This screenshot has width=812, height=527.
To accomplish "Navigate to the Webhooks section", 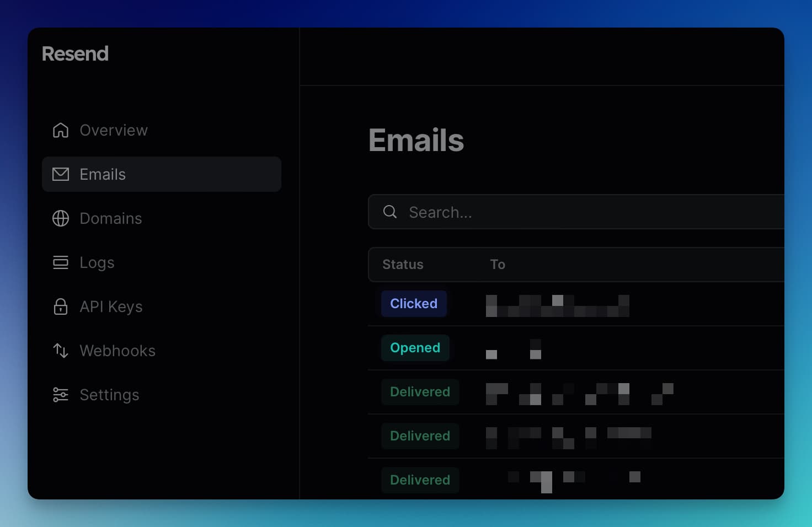I will click(x=117, y=351).
